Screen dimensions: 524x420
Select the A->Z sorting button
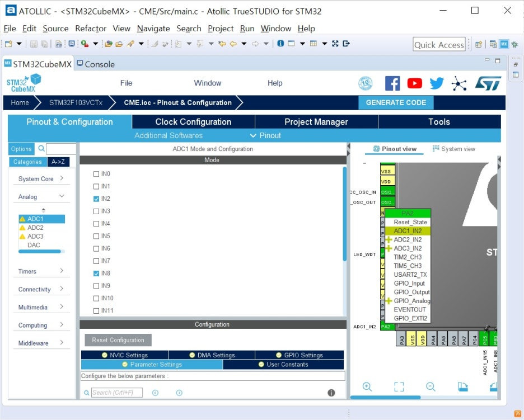[x=58, y=162]
